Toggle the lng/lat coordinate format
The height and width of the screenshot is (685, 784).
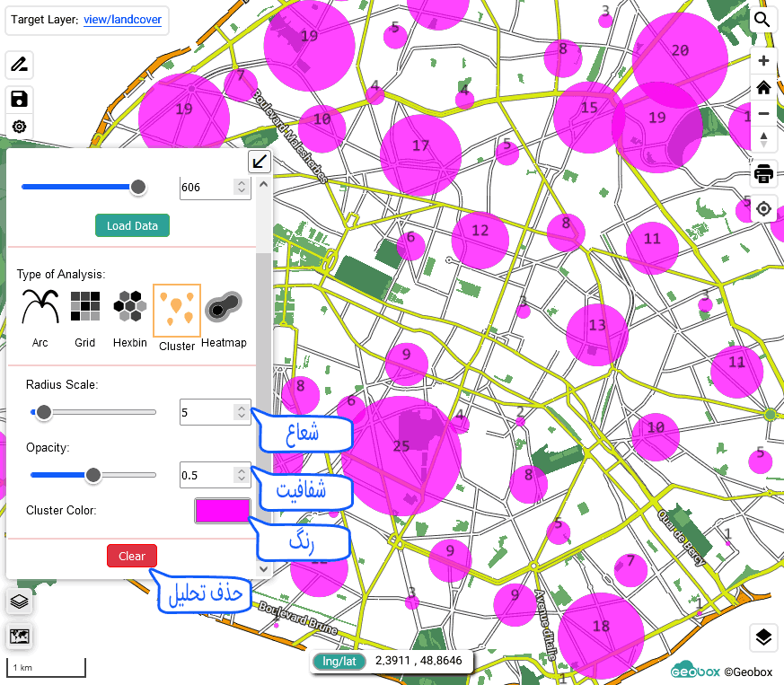[x=339, y=661]
